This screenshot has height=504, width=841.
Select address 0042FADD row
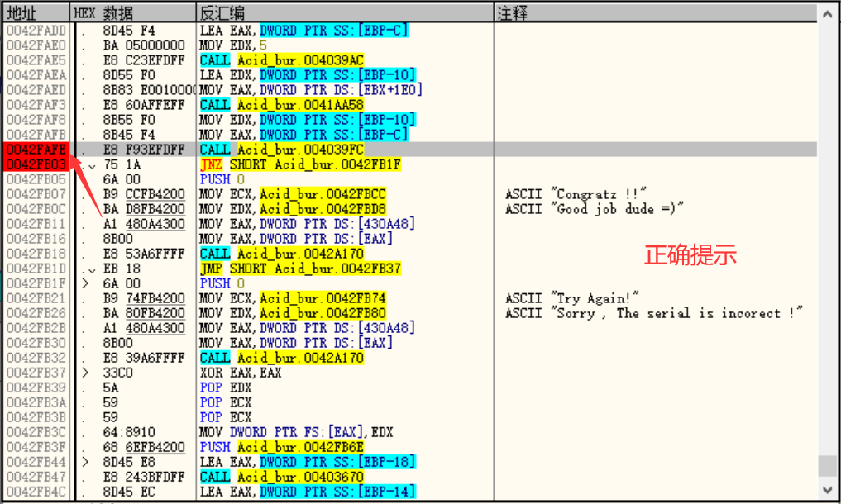tap(36, 31)
